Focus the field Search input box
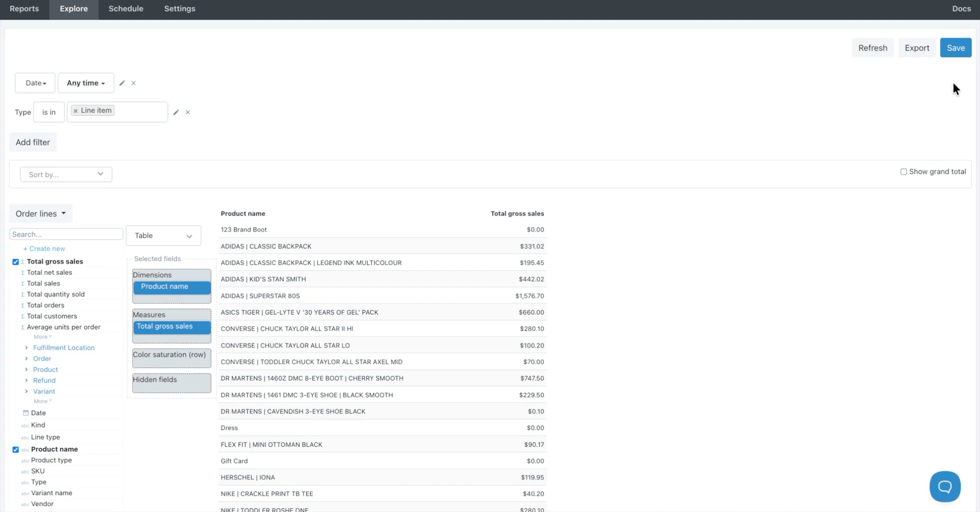980x512 pixels. click(x=66, y=234)
